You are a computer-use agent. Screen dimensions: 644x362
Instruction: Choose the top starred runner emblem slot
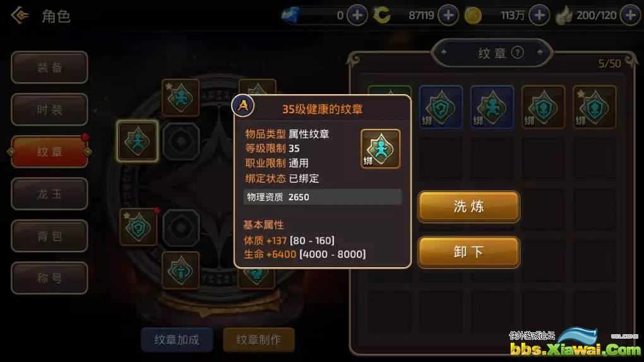pos(181,98)
